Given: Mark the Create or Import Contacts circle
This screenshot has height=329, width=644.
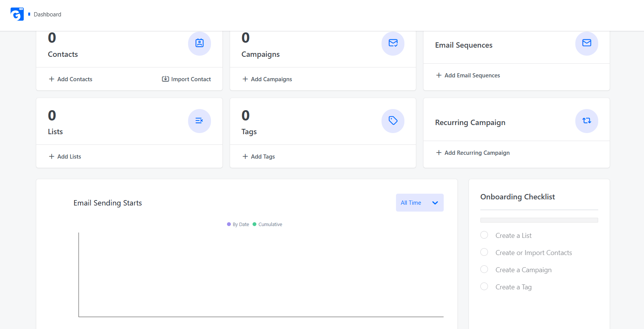Looking at the screenshot, I should point(484,252).
